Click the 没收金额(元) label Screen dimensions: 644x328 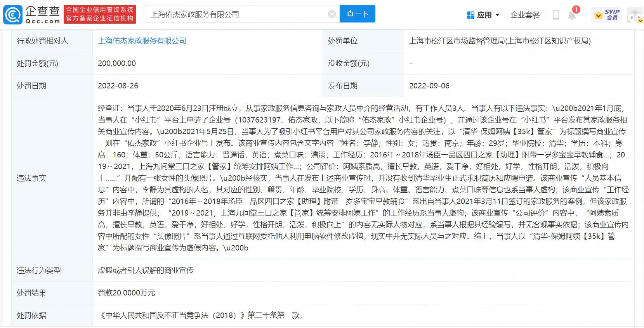pos(349,63)
